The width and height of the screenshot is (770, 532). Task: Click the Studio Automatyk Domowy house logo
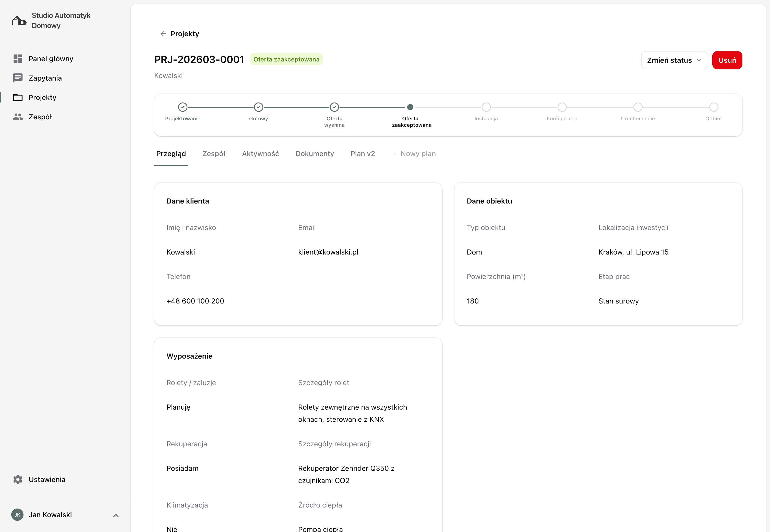click(19, 21)
